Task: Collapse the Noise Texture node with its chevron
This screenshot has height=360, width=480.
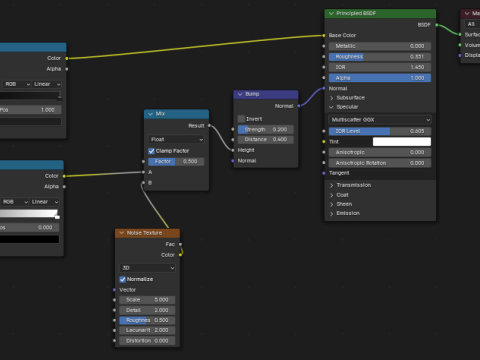Action: pyautogui.click(x=121, y=233)
